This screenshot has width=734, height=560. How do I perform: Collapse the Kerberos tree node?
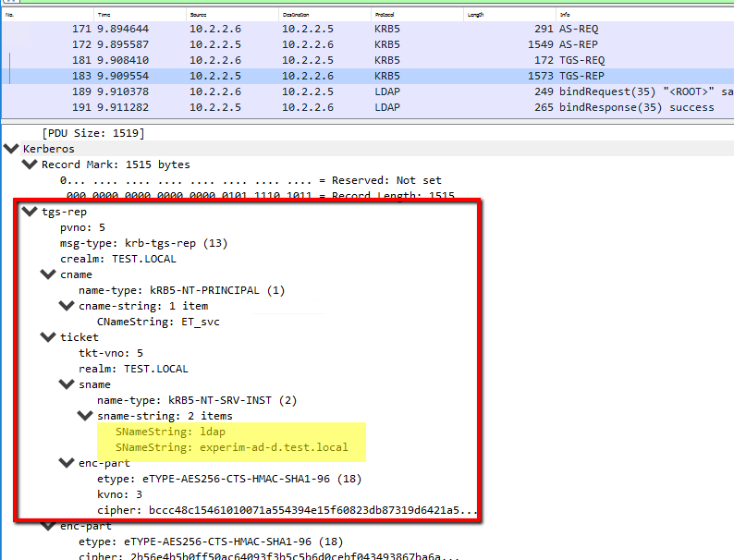(x=11, y=149)
